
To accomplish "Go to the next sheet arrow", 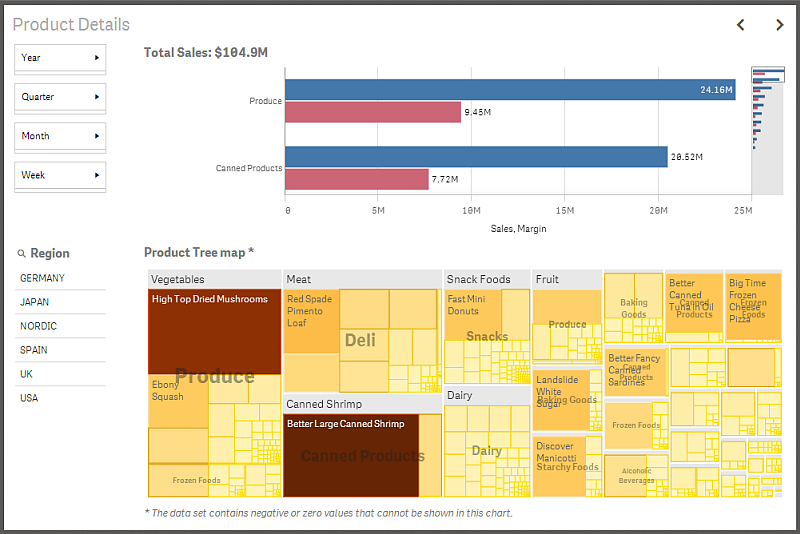I will pyautogui.click(x=780, y=25).
